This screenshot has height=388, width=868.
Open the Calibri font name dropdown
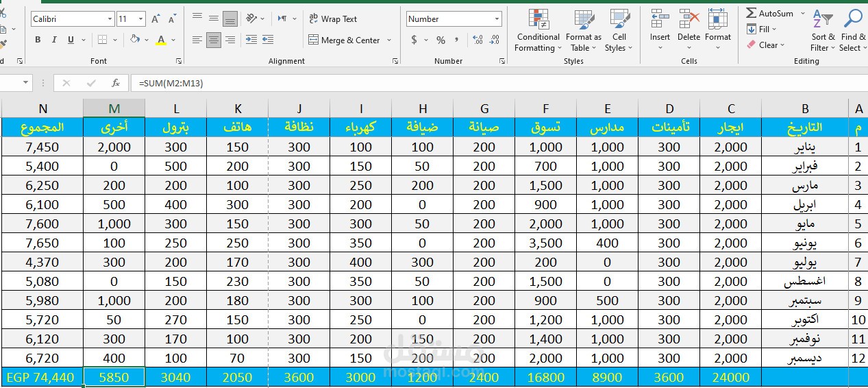pos(110,19)
